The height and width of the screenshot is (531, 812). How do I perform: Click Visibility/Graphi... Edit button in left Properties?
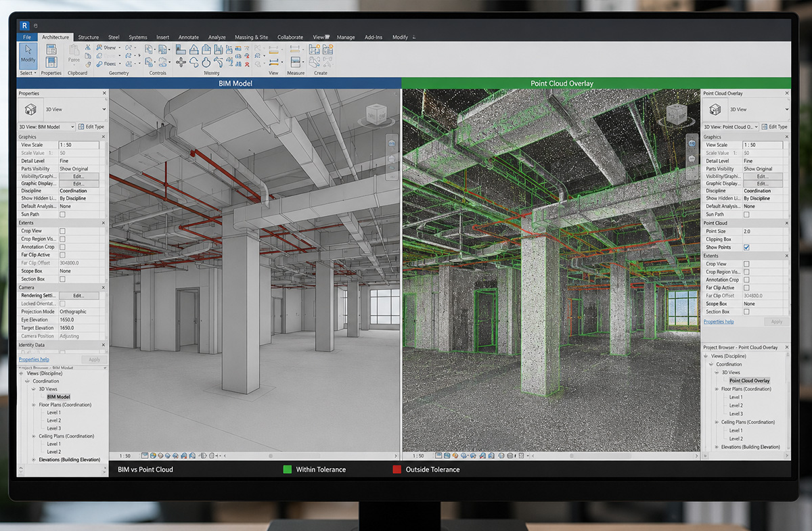[x=78, y=176]
